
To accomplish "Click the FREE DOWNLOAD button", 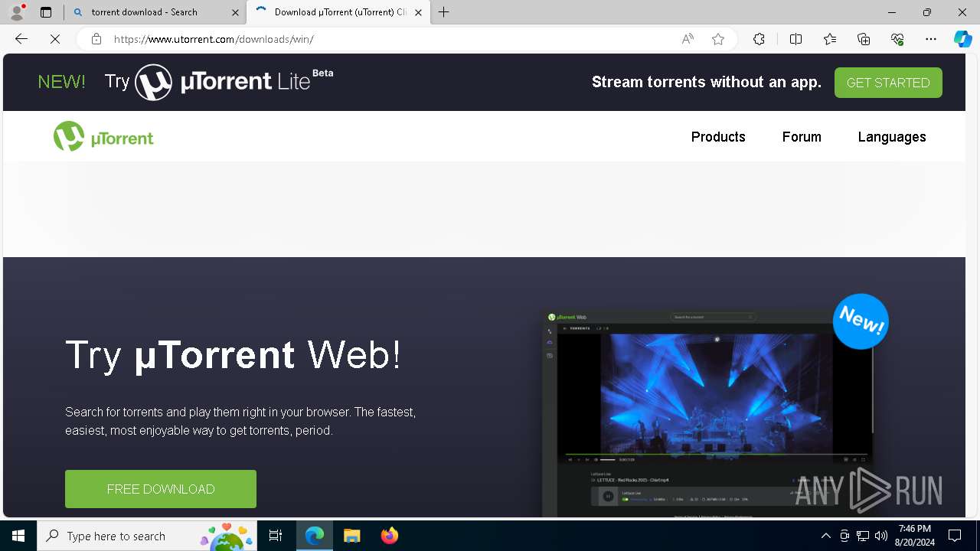I will pos(161,489).
